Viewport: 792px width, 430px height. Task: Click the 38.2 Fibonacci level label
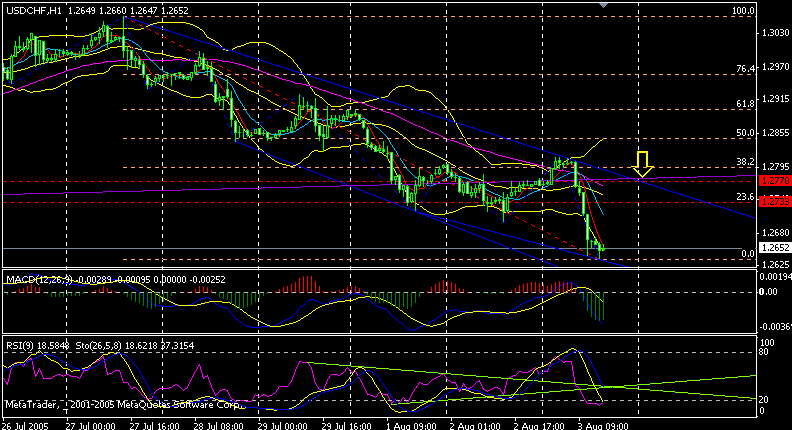tap(746, 162)
